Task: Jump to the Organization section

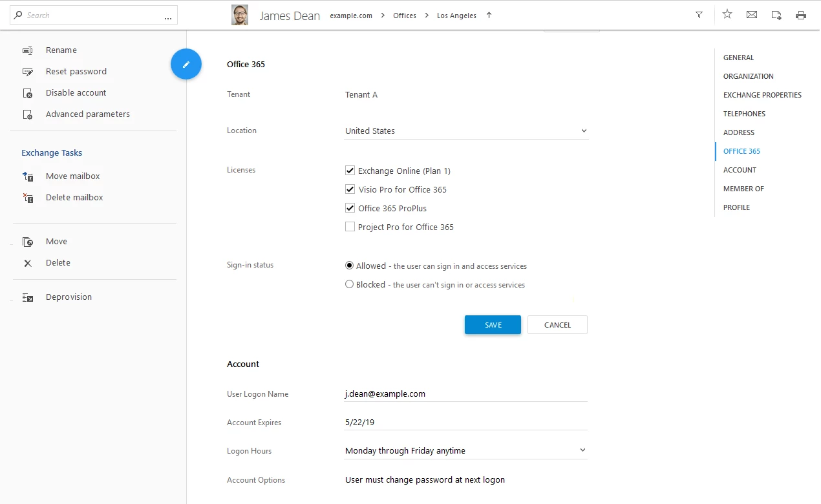Action: click(x=749, y=76)
